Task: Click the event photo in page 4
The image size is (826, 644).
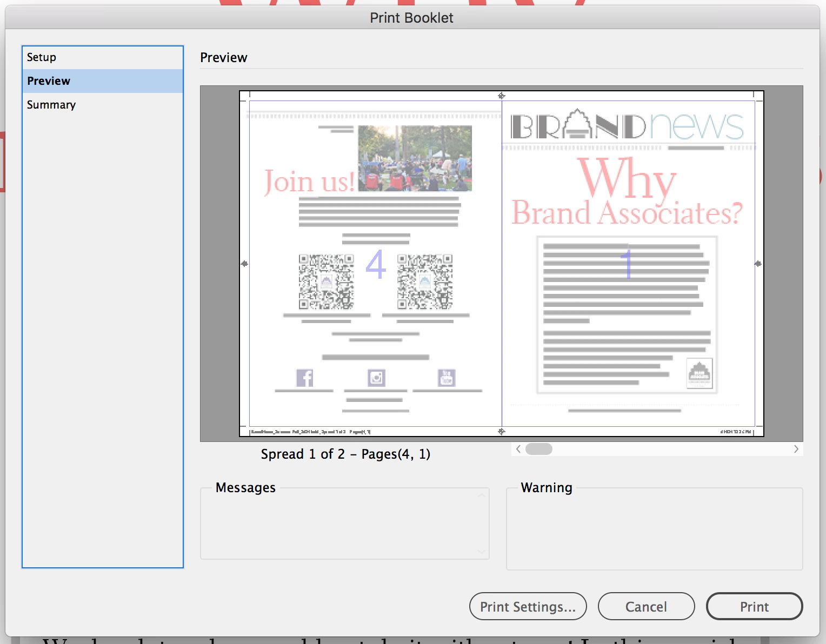Action: [x=415, y=158]
